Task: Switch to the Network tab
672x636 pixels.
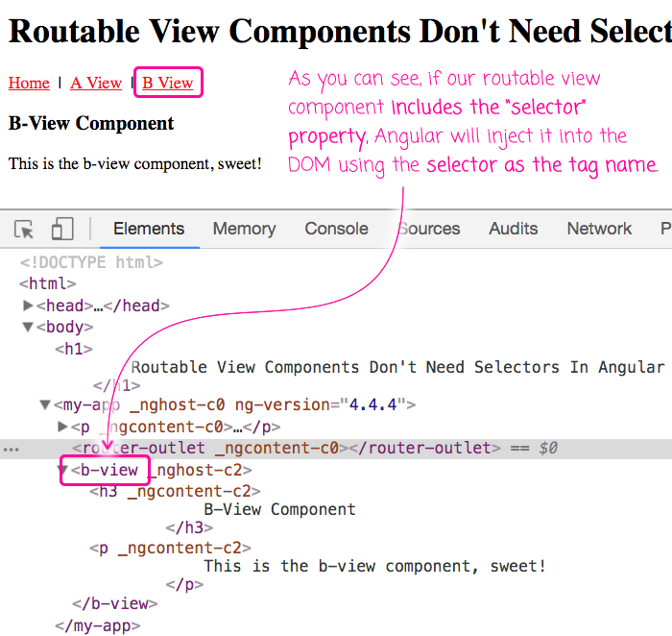Action: tap(599, 229)
